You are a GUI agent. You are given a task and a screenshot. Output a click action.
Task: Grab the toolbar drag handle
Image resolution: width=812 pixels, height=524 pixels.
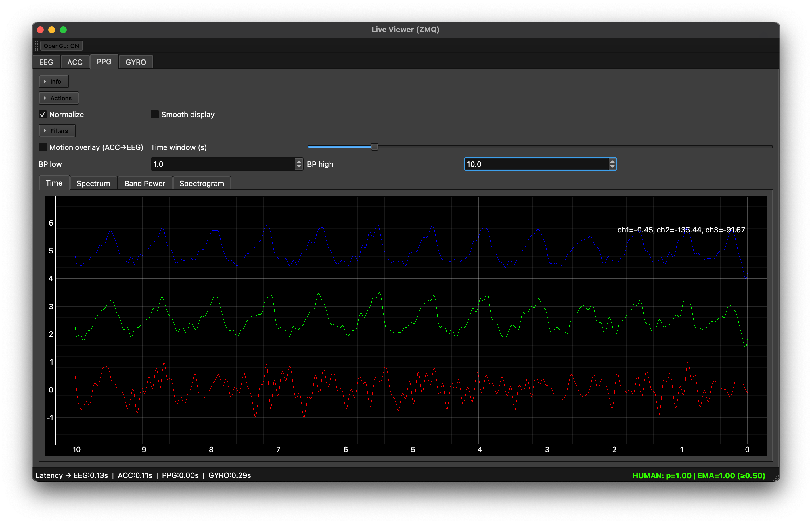[36, 45]
